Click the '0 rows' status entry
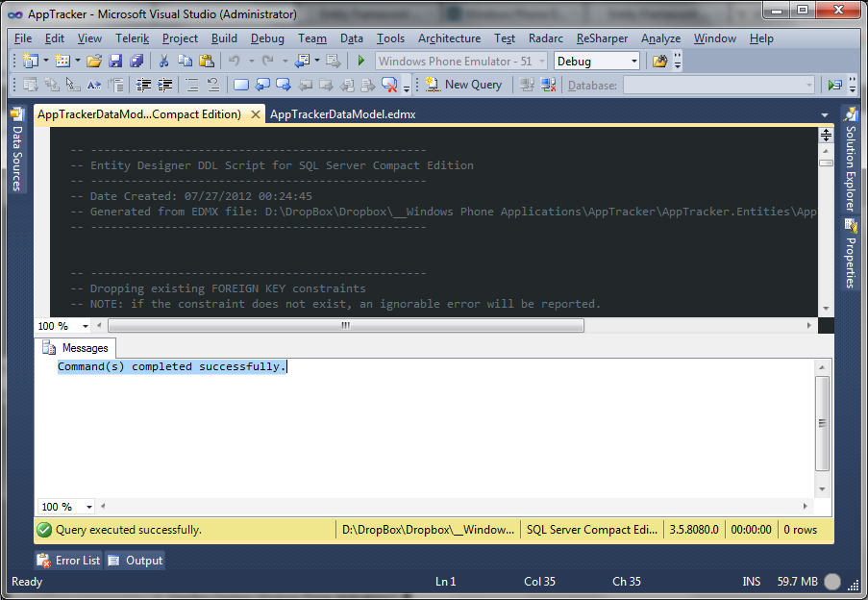This screenshot has height=600, width=868. 801,530
